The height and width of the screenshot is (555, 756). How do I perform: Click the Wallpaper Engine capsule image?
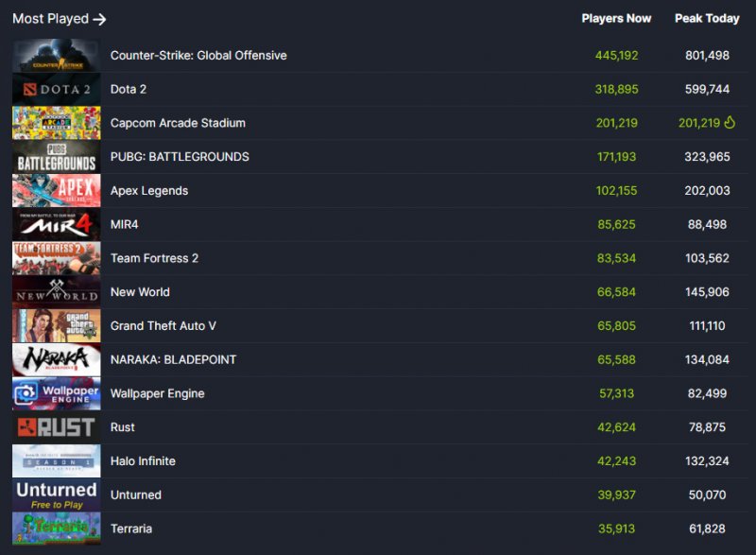click(55, 393)
